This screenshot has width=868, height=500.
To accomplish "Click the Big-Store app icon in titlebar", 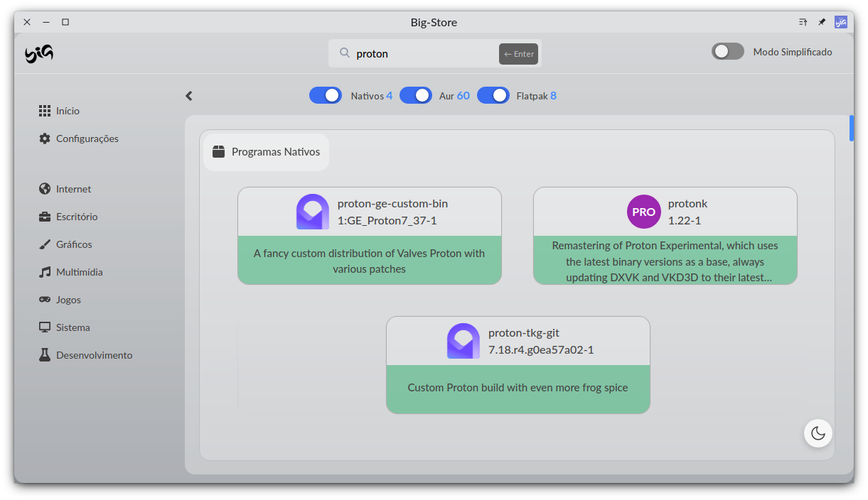I will [841, 22].
